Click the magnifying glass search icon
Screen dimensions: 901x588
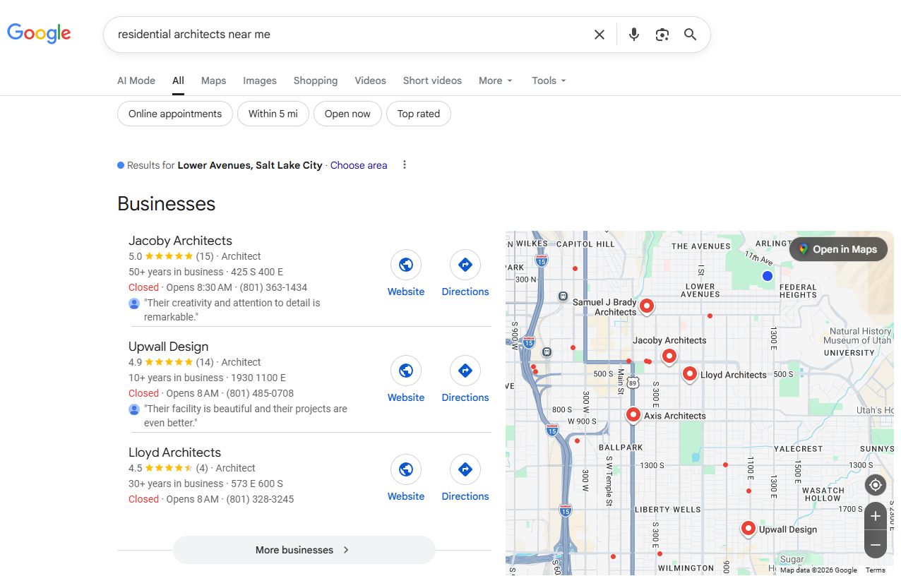690,35
